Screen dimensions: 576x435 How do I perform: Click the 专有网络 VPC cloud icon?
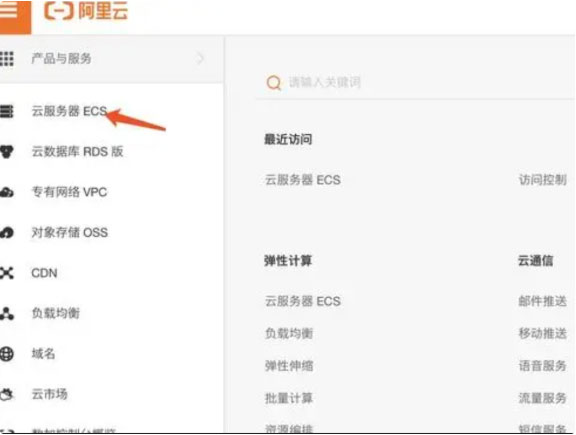pyautogui.click(x=7, y=192)
